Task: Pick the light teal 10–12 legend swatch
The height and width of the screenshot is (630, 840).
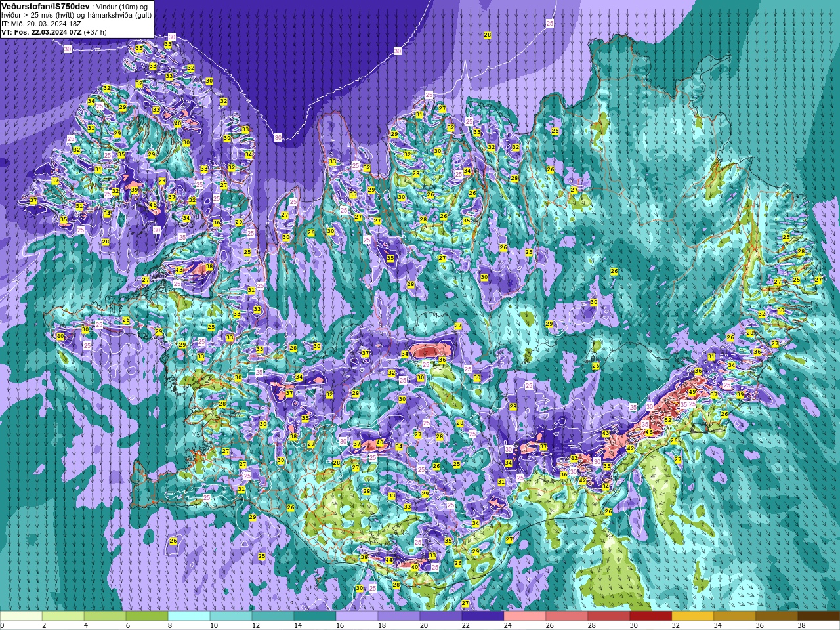Action: tap(231, 616)
